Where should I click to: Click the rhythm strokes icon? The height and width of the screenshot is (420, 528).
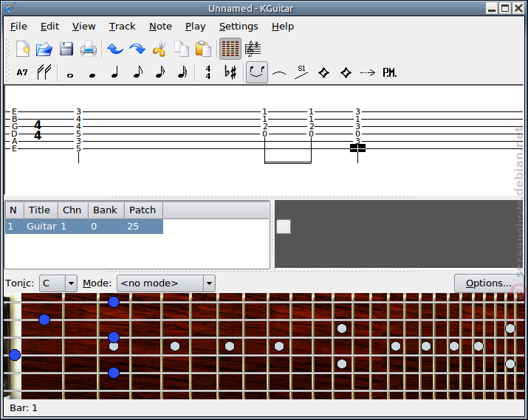pos(44,72)
